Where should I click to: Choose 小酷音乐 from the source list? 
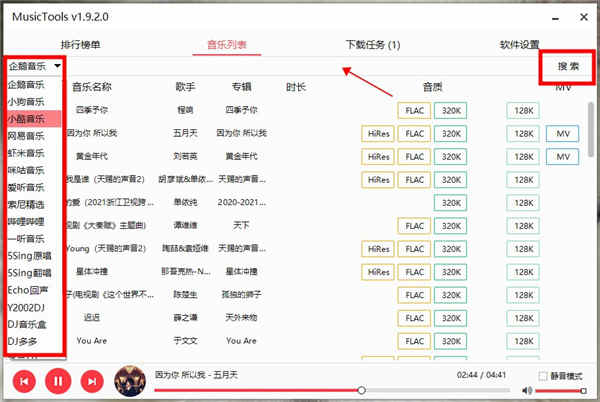(x=34, y=119)
